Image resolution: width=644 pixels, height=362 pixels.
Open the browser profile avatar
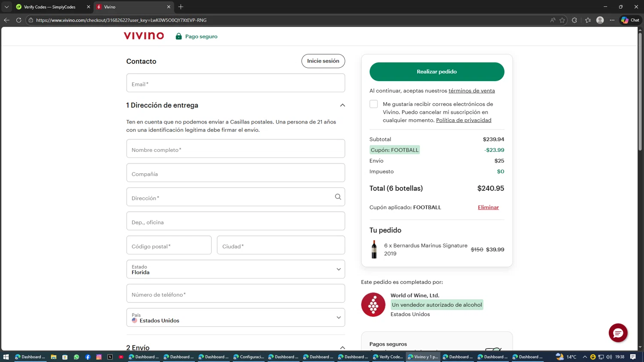pyautogui.click(x=600, y=20)
